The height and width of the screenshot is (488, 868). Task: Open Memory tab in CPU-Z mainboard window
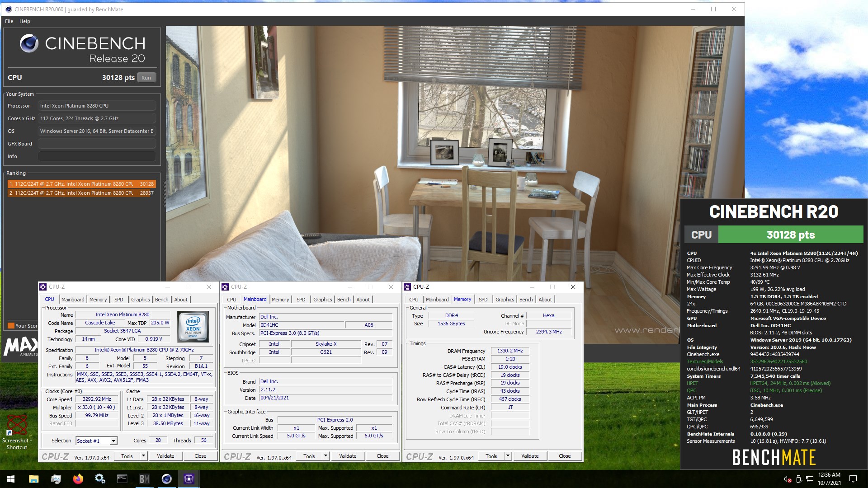[280, 300]
